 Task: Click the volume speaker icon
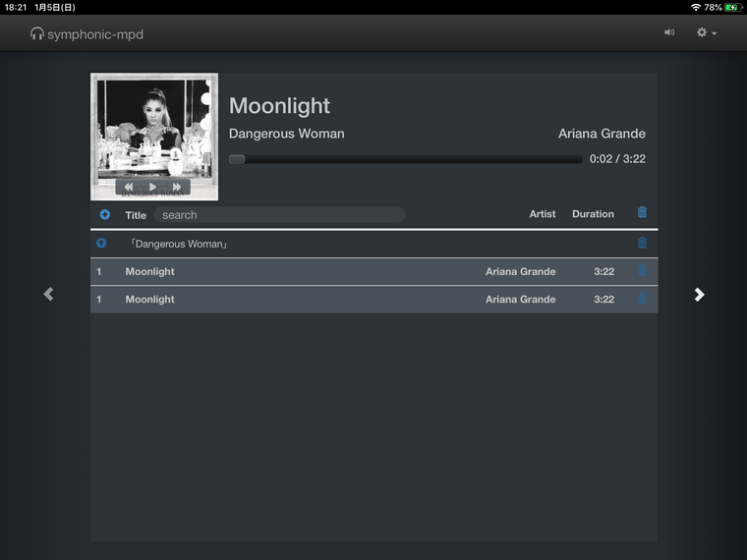[x=669, y=32]
